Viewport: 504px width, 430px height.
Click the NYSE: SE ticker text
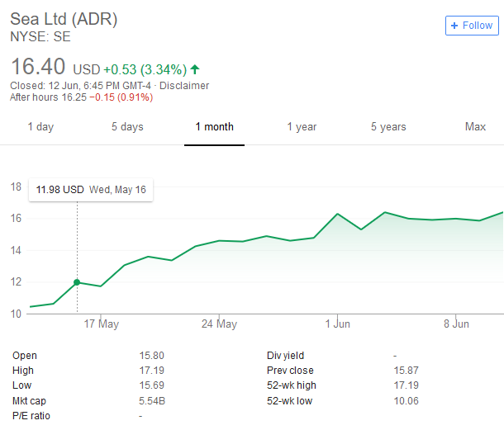point(40,36)
